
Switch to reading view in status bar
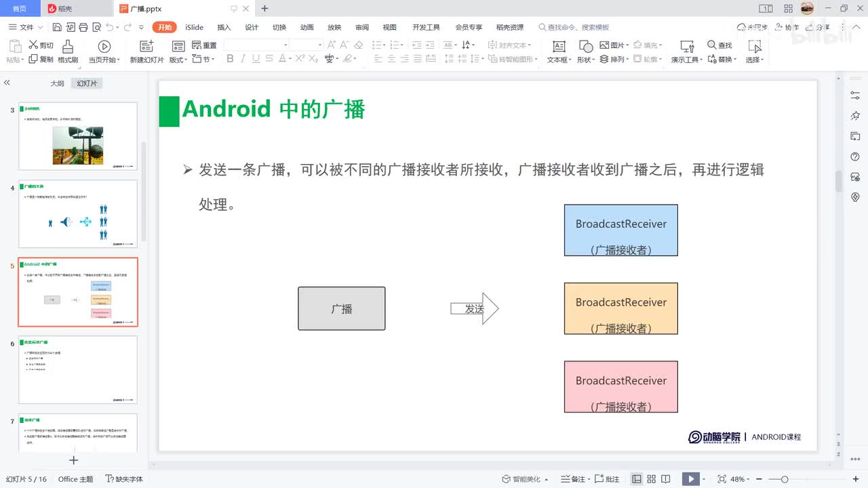(667, 479)
